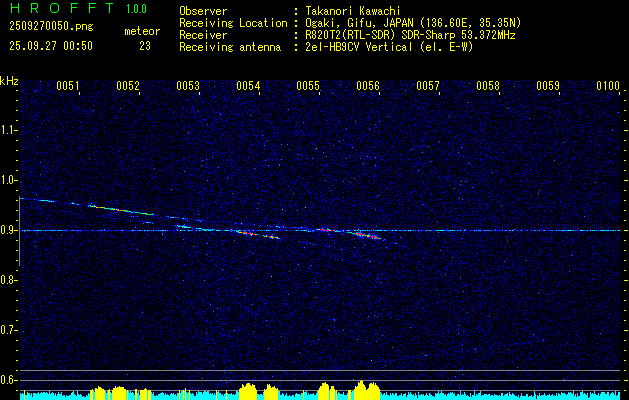The width and height of the screenshot is (629, 400).
Task: Click the 1.1 kHz frequency label
Action: pos(8,130)
